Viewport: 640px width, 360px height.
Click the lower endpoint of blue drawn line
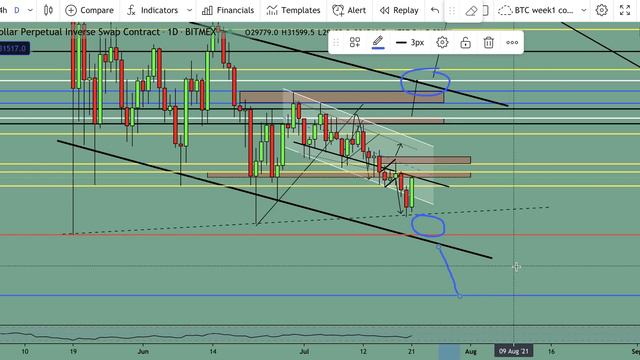pos(460,296)
